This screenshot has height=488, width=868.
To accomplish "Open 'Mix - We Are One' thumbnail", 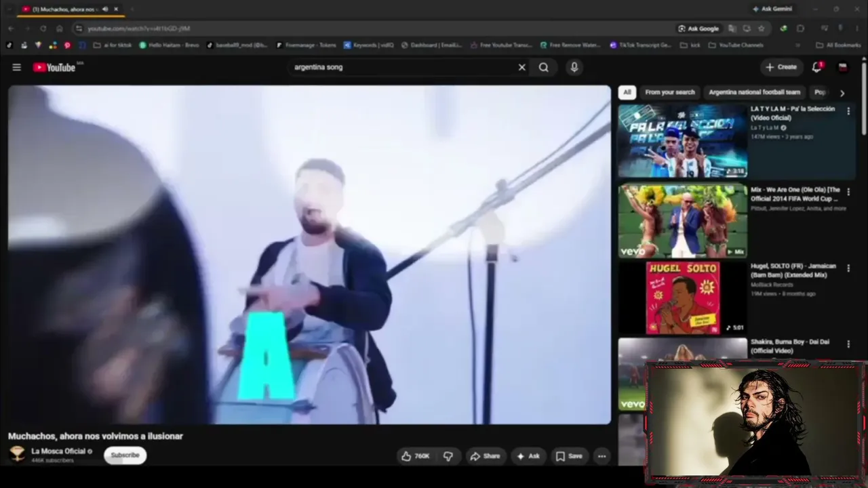I will [x=683, y=221].
